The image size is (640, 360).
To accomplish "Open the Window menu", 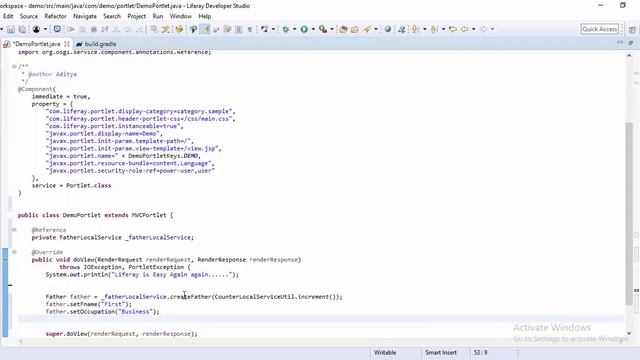I will click(181, 16).
